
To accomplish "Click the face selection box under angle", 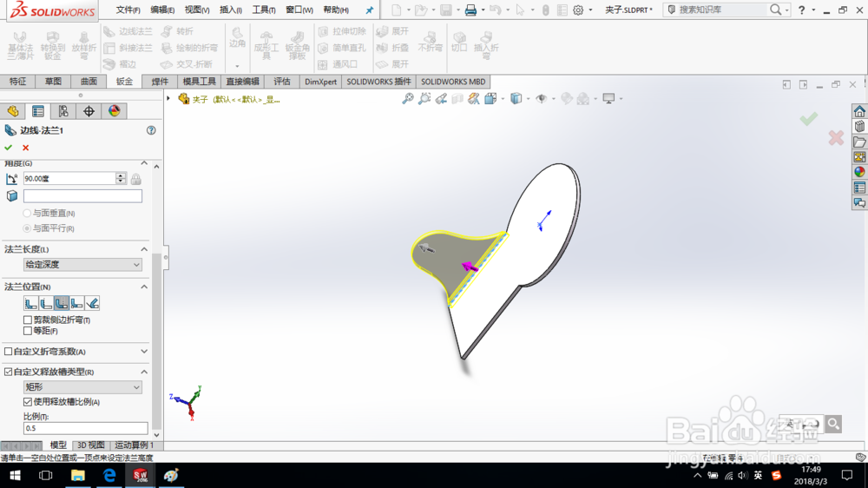I will point(82,196).
